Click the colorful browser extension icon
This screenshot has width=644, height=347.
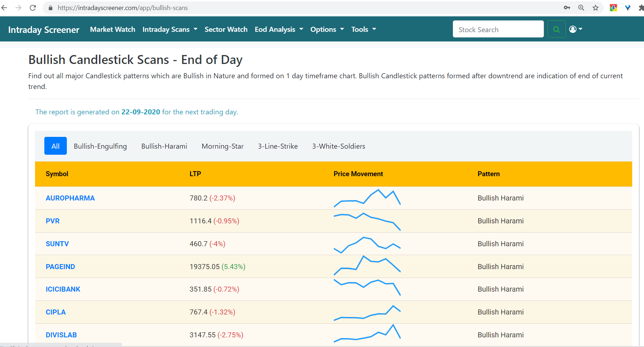[x=613, y=8]
